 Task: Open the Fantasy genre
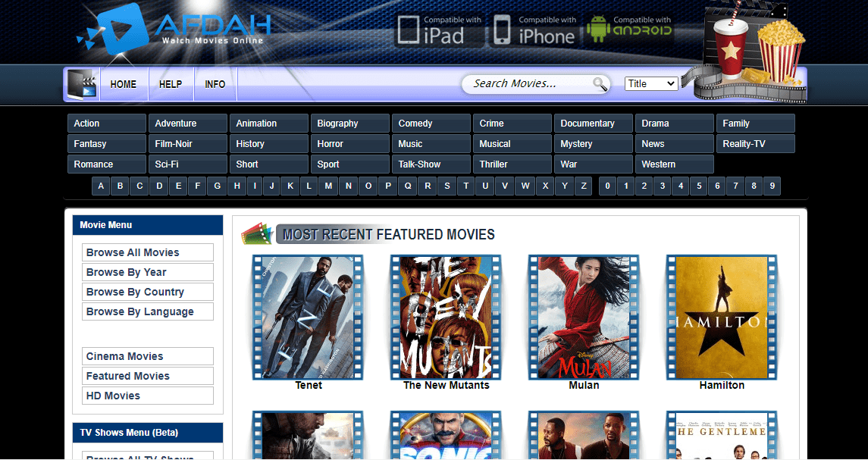[107, 144]
